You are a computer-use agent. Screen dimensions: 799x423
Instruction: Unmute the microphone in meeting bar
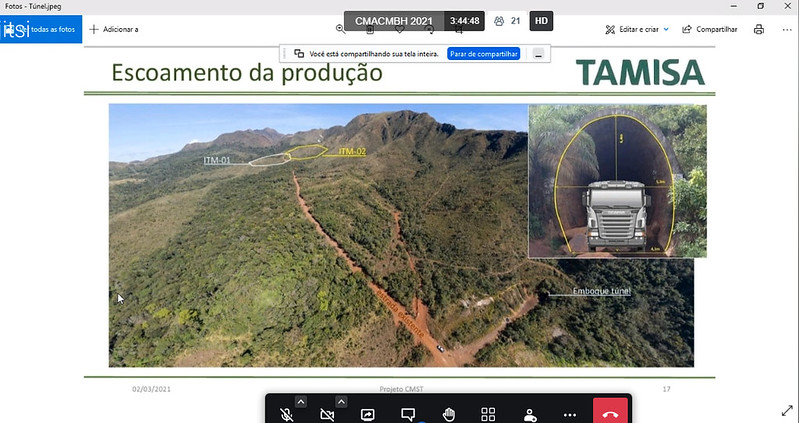287,413
